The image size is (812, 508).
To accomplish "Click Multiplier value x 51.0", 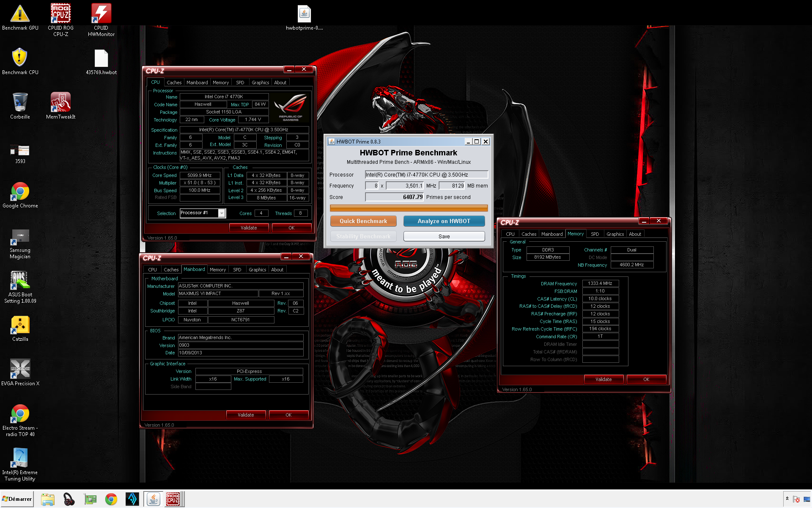I will pyautogui.click(x=200, y=183).
